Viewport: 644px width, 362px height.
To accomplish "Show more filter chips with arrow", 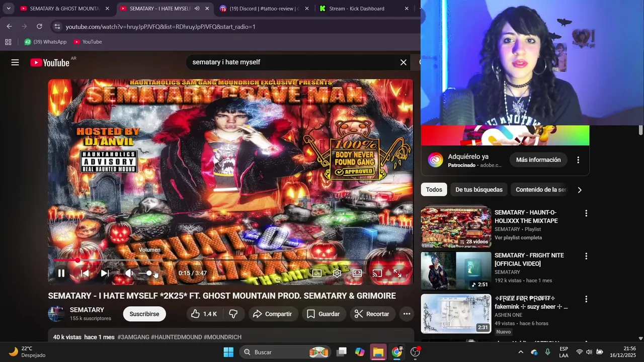I will click(580, 190).
